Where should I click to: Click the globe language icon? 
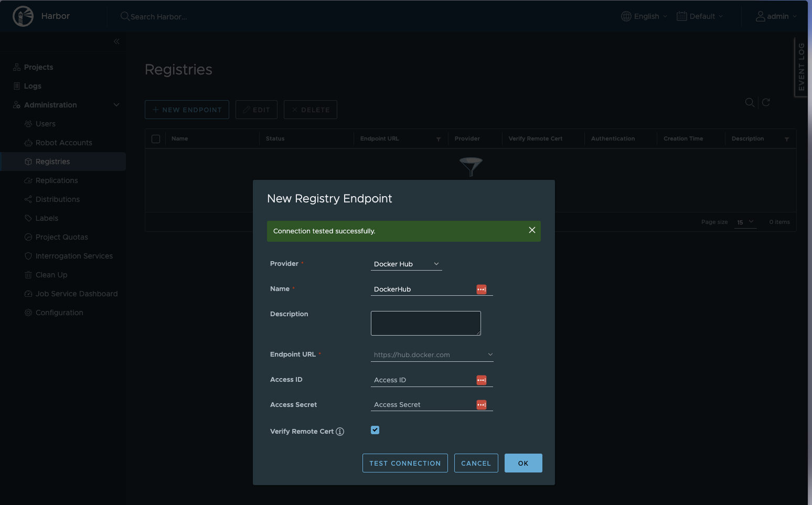pos(626,16)
